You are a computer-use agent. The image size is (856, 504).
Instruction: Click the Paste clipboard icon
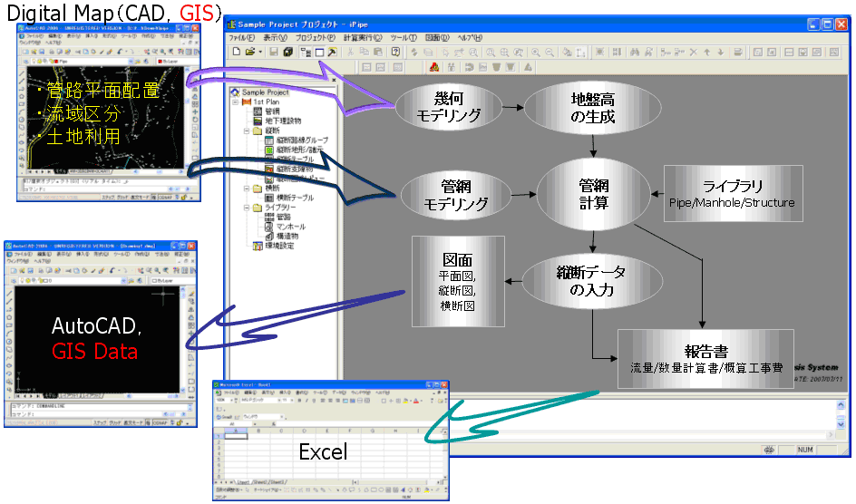click(x=378, y=53)
